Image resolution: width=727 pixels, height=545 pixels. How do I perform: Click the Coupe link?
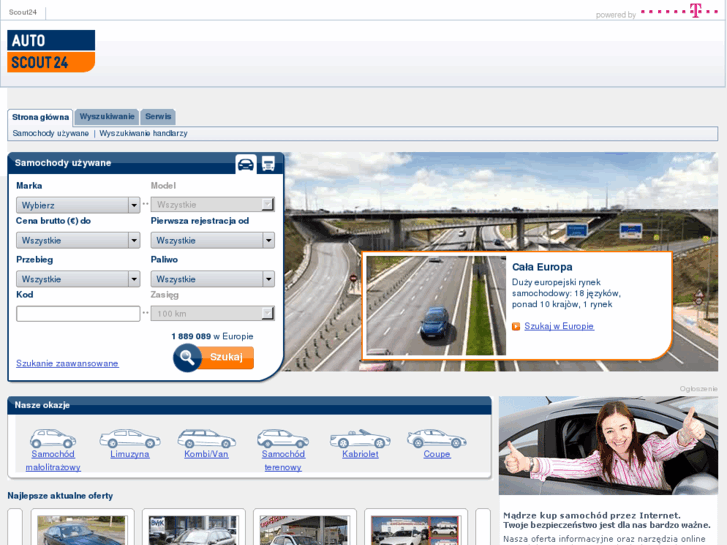[437, 454]
